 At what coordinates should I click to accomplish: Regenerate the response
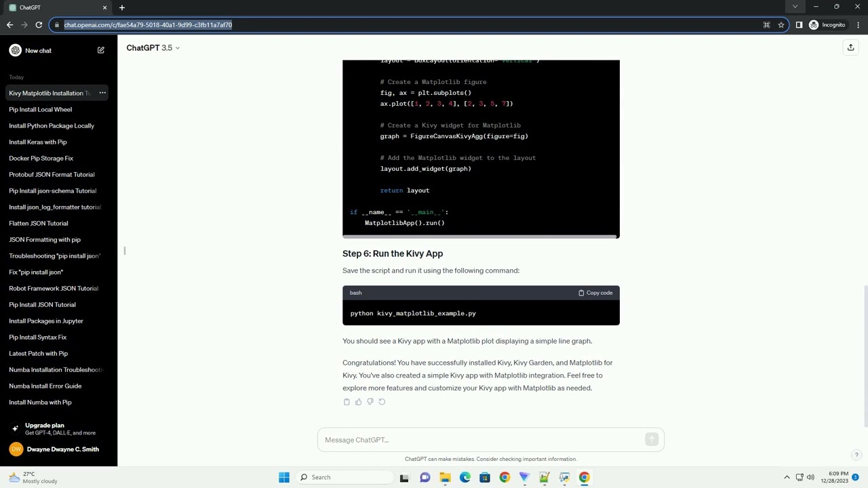click(382, 402)
